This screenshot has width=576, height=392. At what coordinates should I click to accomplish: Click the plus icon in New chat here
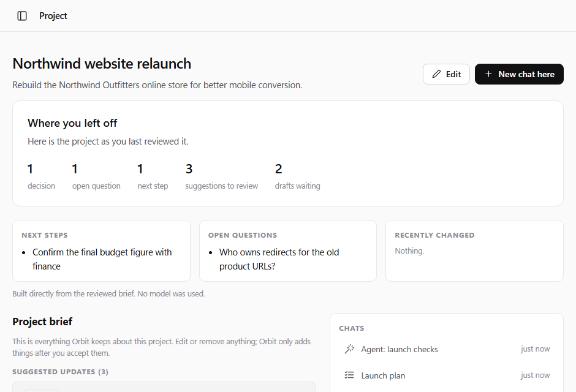coord(488,74)
